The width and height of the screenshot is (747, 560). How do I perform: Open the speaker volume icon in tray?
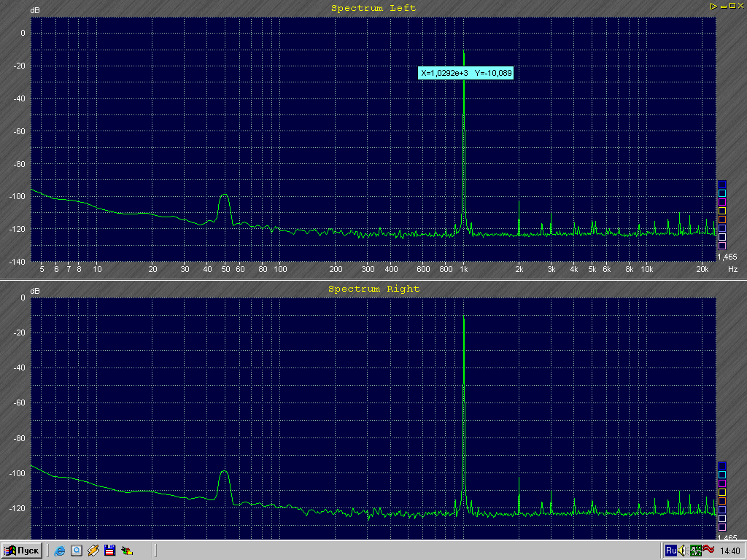[x=683, y=551]
